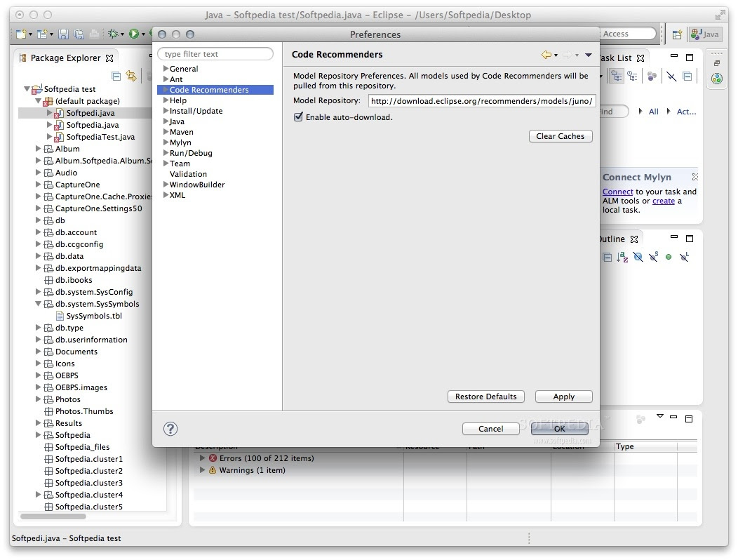Click the OK button
This screenshot has width=738, height=560.
pyautogui.click(x=560, y=429)
